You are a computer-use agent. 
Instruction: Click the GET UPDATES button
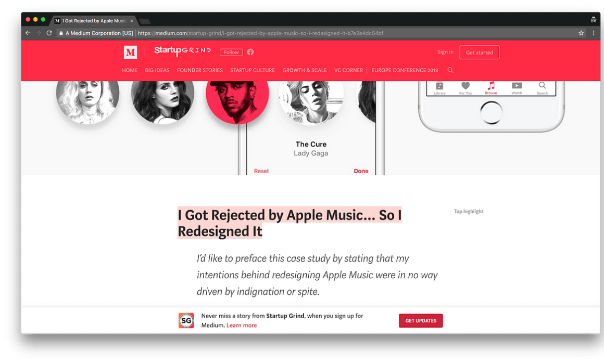421,320
